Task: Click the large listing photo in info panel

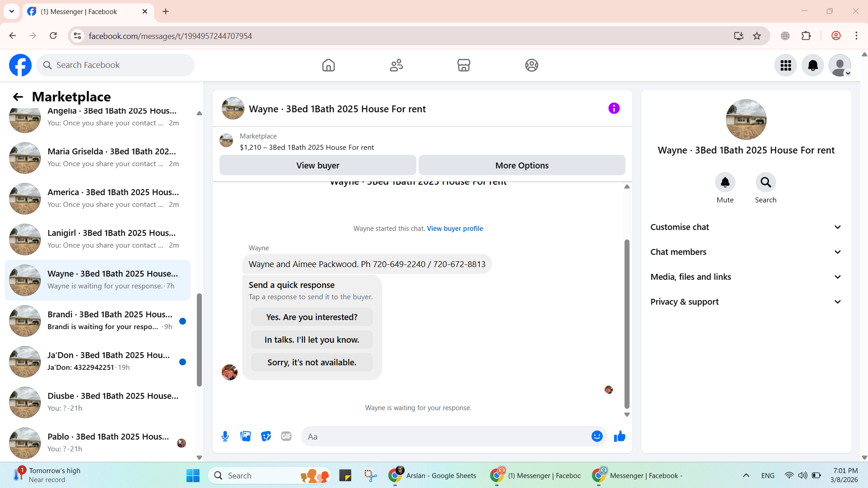Action: click(746, 120)
